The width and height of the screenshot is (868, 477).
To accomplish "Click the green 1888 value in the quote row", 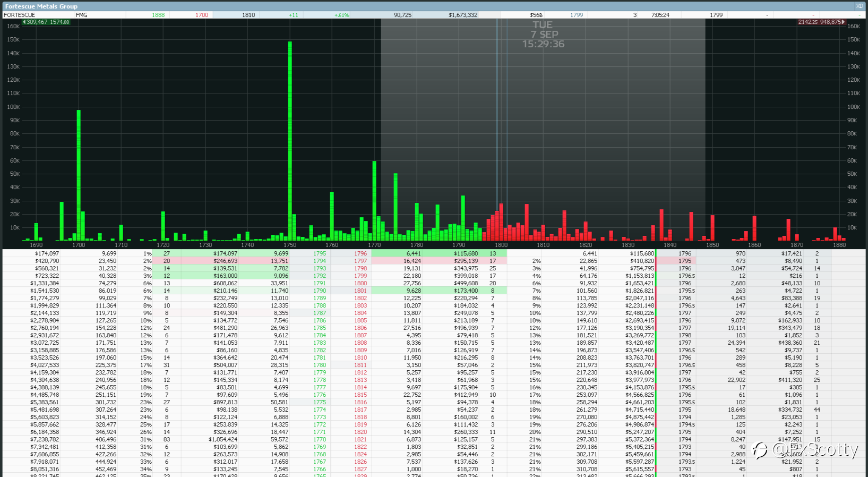I will coord(158,15).
